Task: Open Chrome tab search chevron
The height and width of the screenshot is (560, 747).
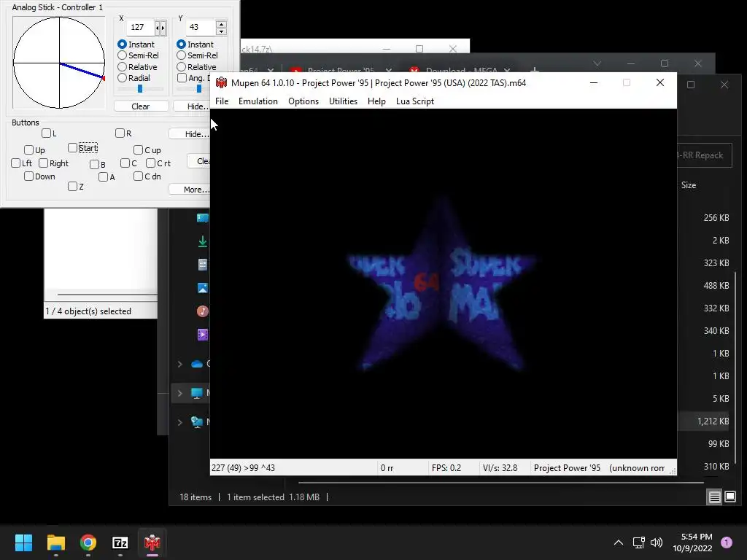Action: click(597, 63)
